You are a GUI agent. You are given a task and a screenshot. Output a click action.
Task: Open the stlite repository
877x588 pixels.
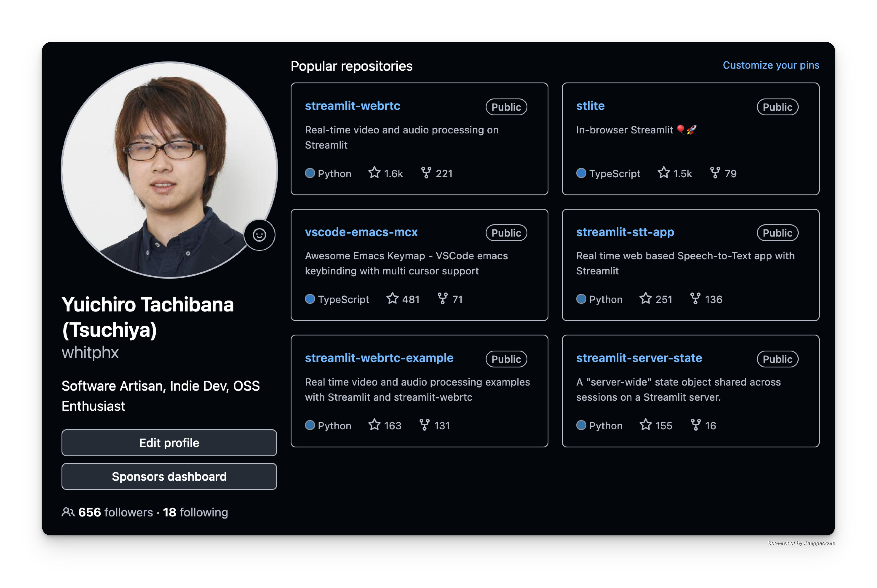coord(590,106)
